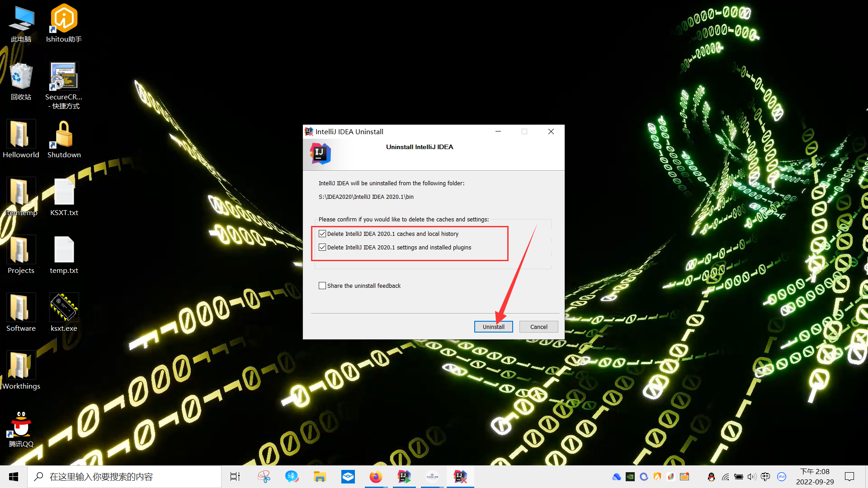Open ksxt.exe desktop icon

[64, 308]
